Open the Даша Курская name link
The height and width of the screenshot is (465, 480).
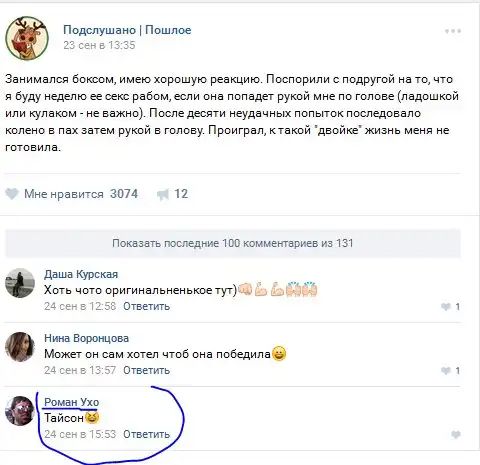pos(81,274)
